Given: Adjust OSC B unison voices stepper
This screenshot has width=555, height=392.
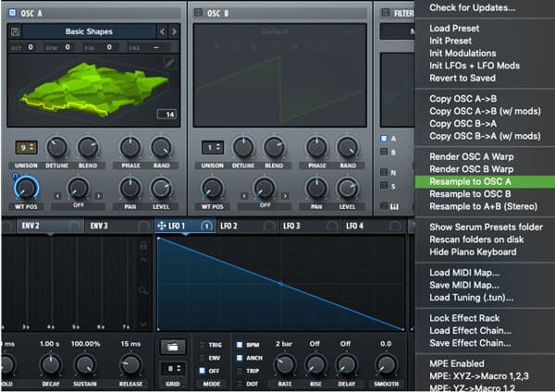Looking at the screenshot, I should [x=213, y=147].
